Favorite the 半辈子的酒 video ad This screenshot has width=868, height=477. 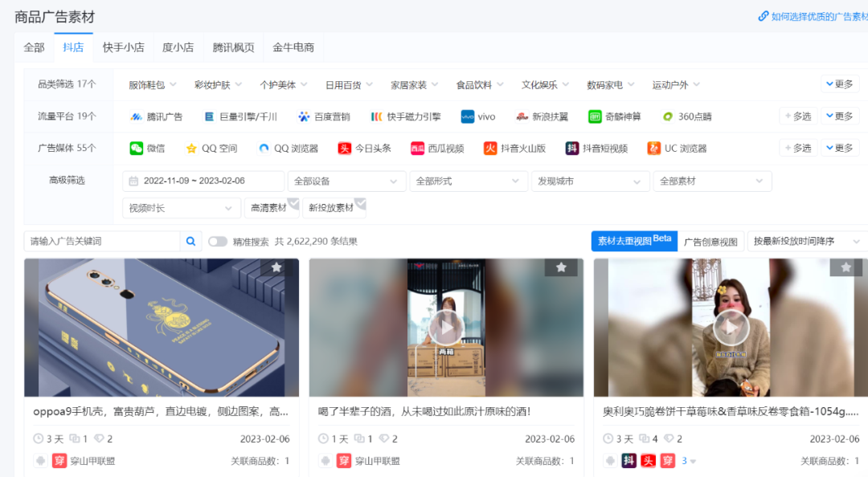561,267
